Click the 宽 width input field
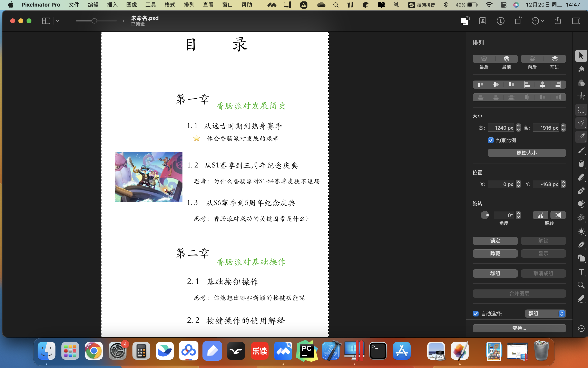The height and width of the screenshot is (368, 588). coord(501,128)
